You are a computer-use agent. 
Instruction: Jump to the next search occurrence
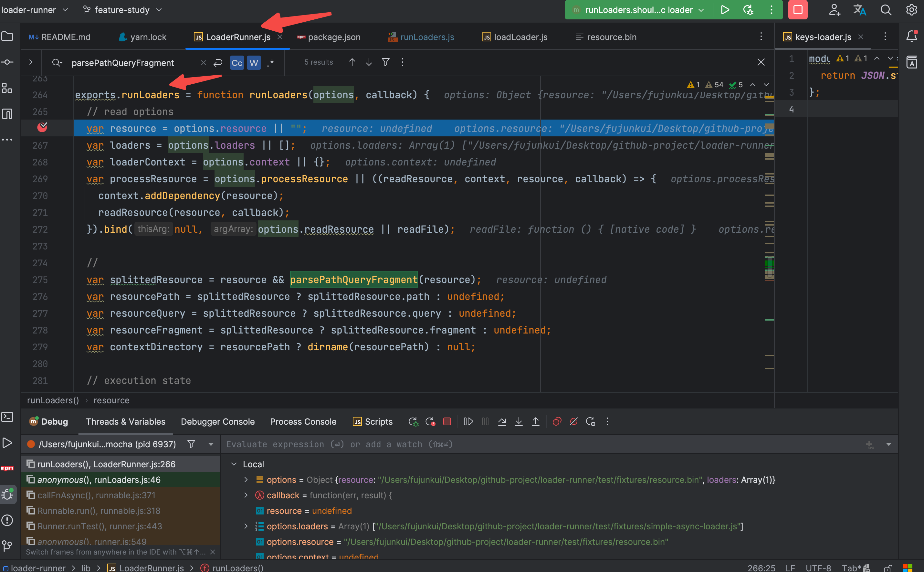click(x=369, y=62)
